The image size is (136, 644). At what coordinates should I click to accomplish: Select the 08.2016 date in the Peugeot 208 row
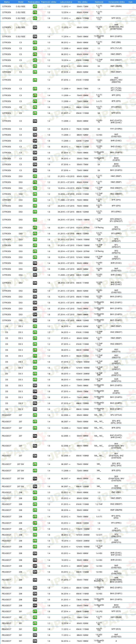pos(66,510)
